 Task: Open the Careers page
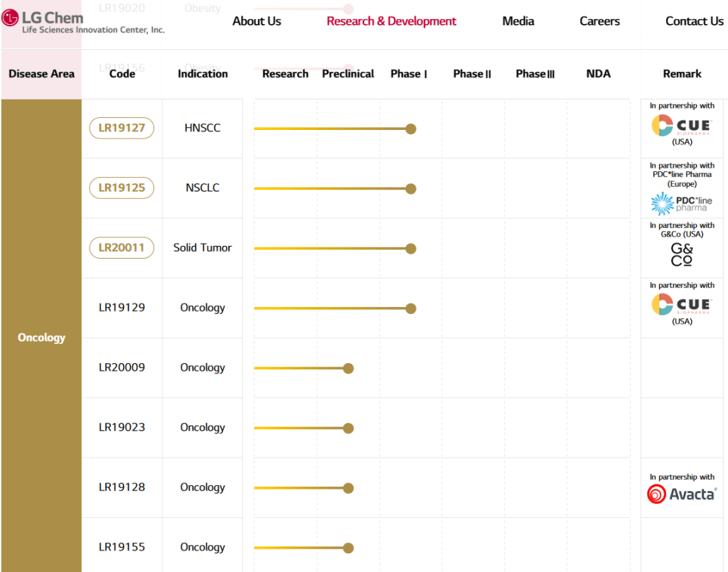click(599, 21)
